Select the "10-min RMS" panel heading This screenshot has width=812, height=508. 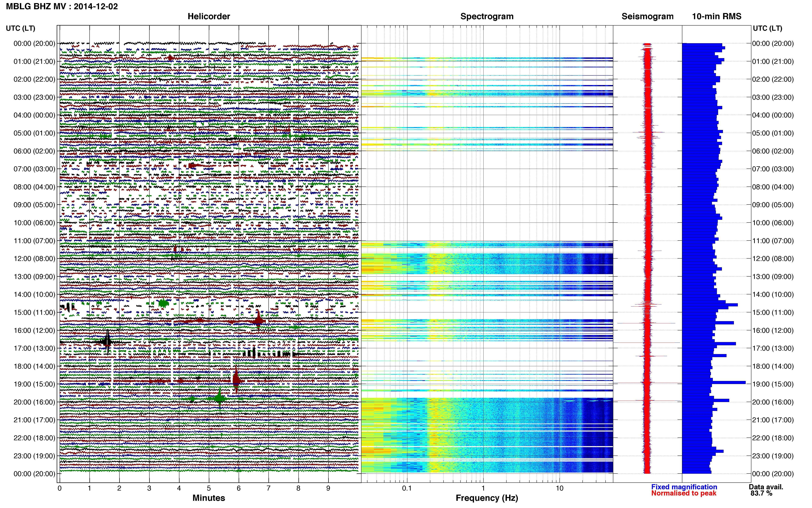click(717, 16)
